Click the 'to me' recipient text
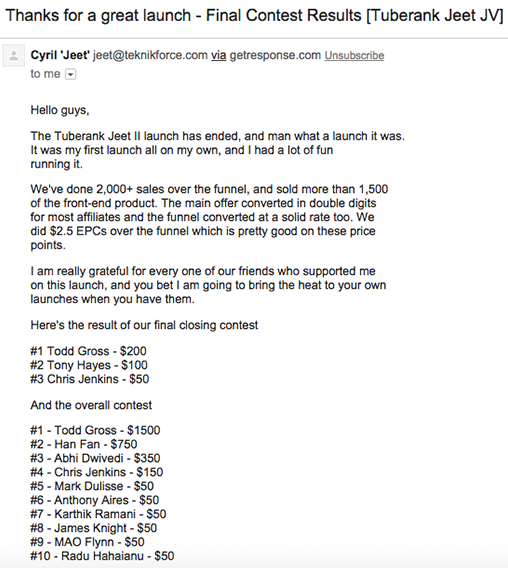Screen dimensions: 508x568 (45, 74)
